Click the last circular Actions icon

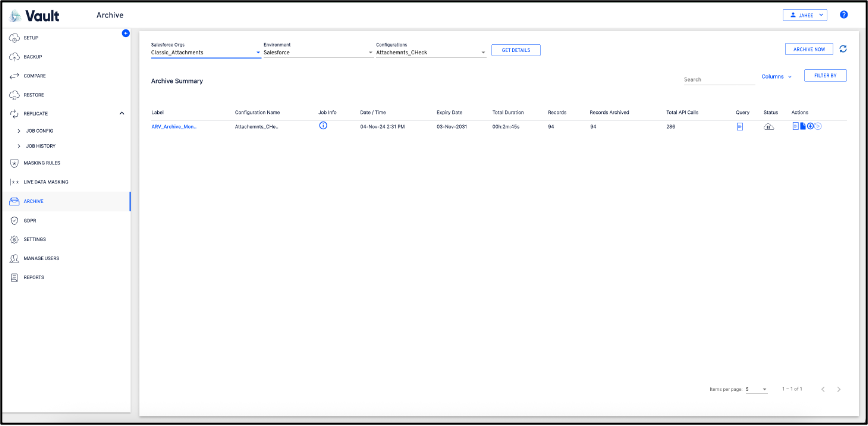point(818,127)
